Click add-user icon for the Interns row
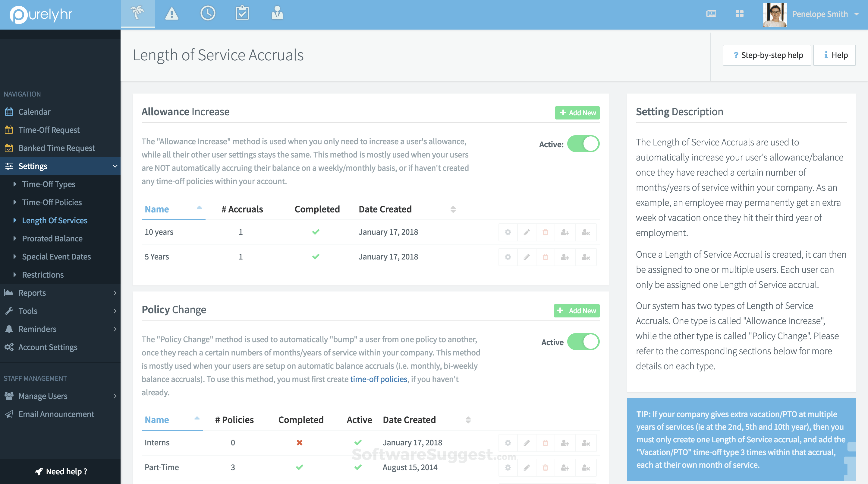 [x=565, y=443]
